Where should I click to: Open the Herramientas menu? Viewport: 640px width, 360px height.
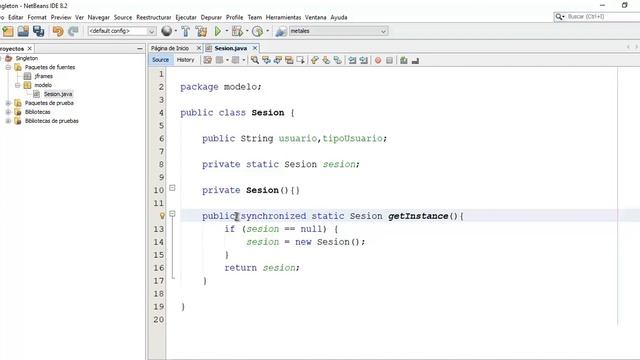pos(283,17)
